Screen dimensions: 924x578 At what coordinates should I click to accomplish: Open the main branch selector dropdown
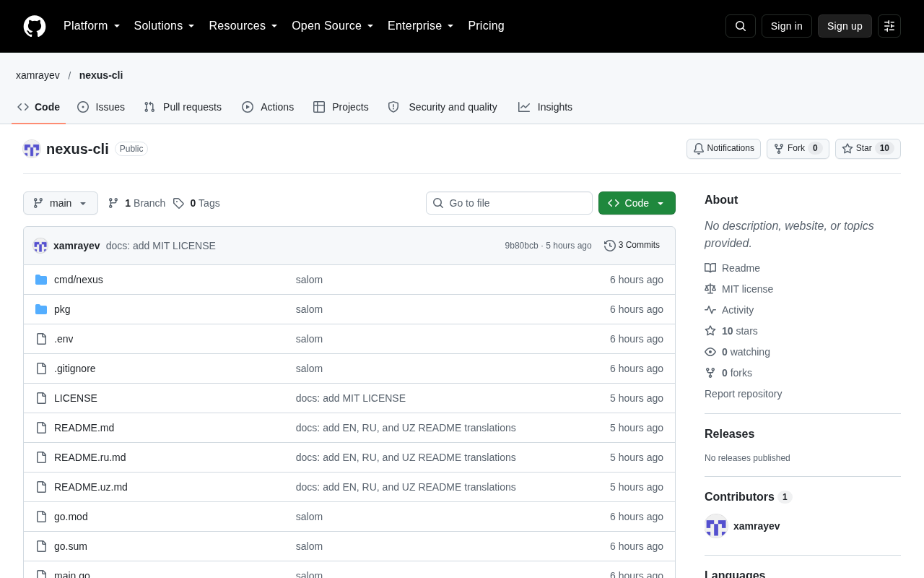pos(61,203)
